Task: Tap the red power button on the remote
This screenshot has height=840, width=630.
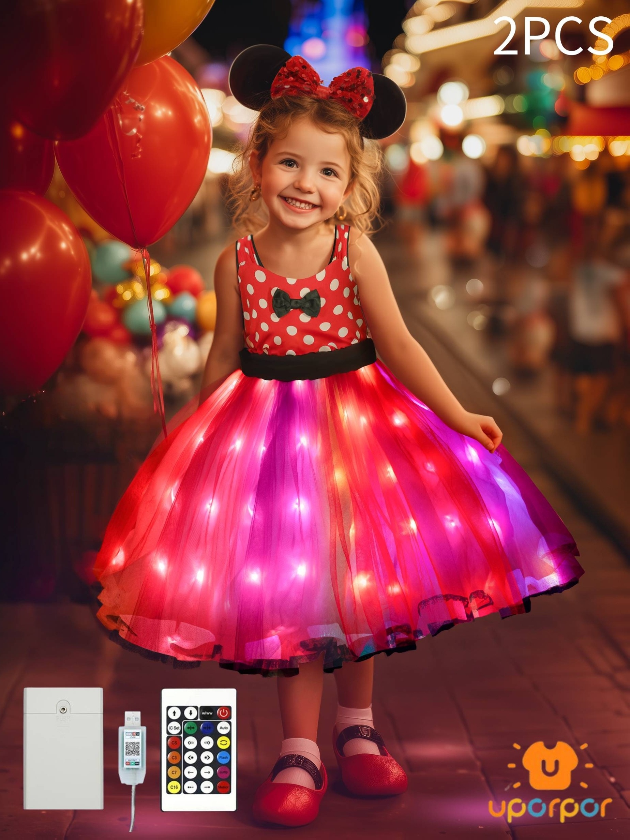Action: point(224,713)
